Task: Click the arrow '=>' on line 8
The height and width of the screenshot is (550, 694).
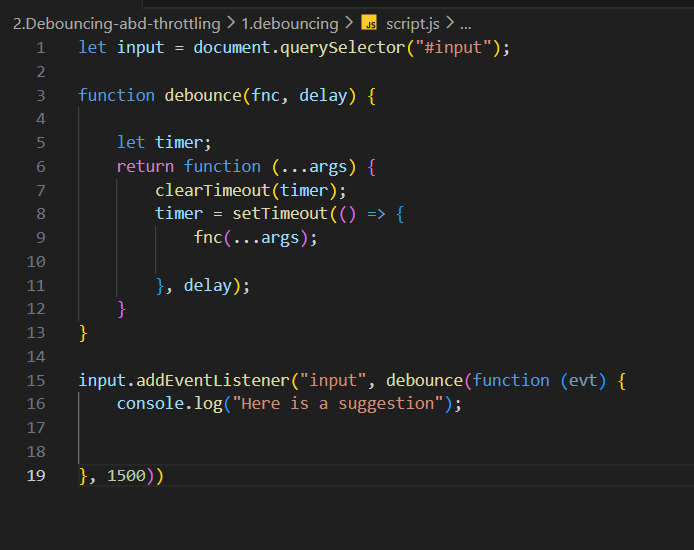Action: click(376, 214)
